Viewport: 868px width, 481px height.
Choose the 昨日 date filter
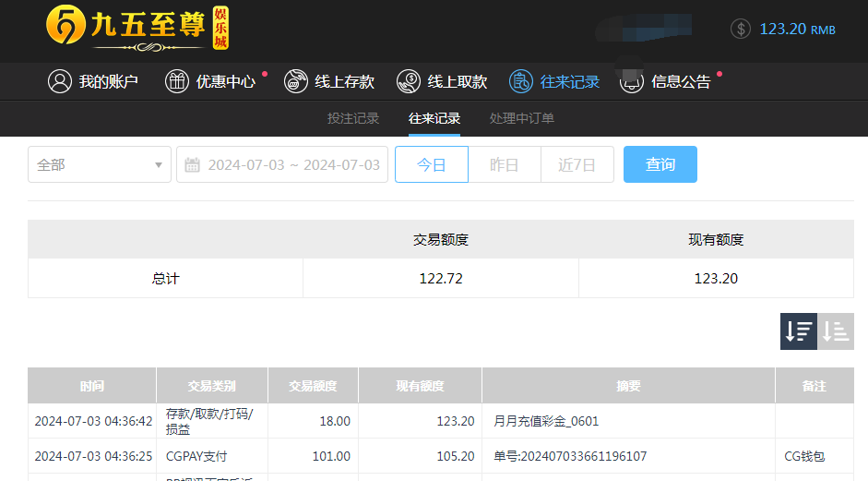coord(504,164)
